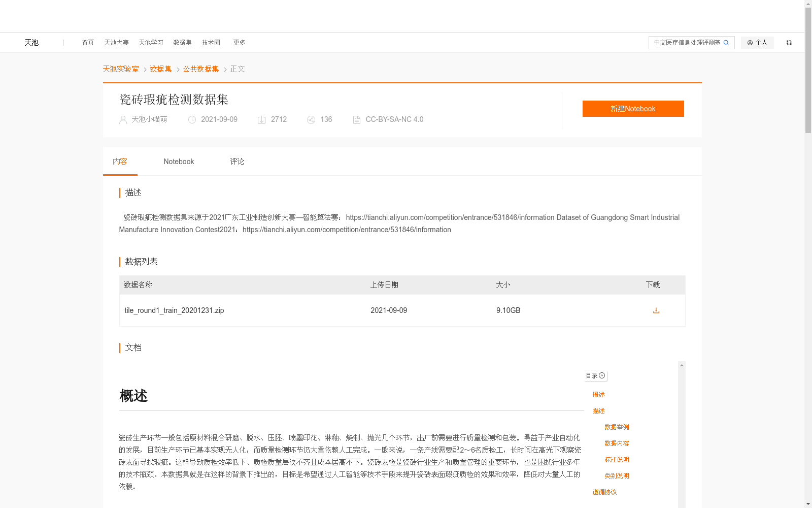Viewport: 812px width, 508px height.
Task: Open the 天池大赛 nav item
Action: point(116,43)
